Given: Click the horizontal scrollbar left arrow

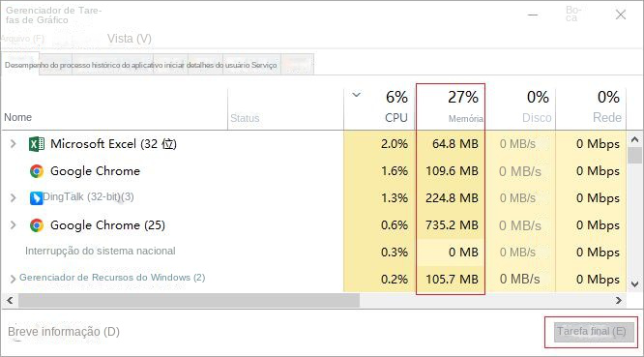Looking at the screenshot, I should (10, 301).
